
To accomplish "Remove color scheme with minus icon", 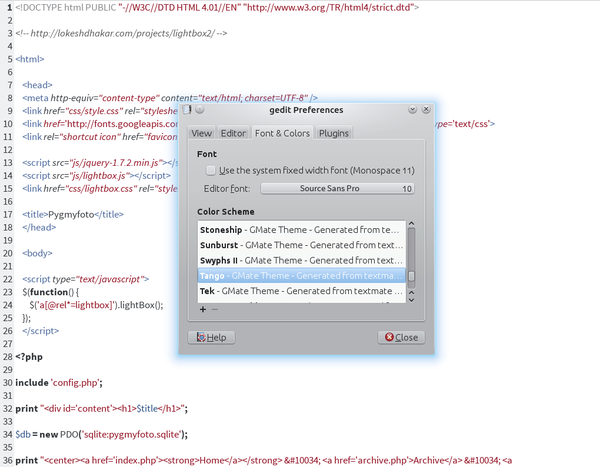I will (x=215, y=309).
